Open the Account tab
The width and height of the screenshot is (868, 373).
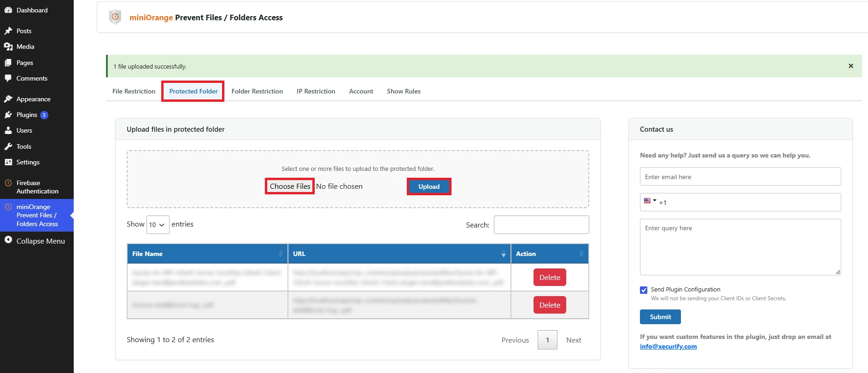361,91
